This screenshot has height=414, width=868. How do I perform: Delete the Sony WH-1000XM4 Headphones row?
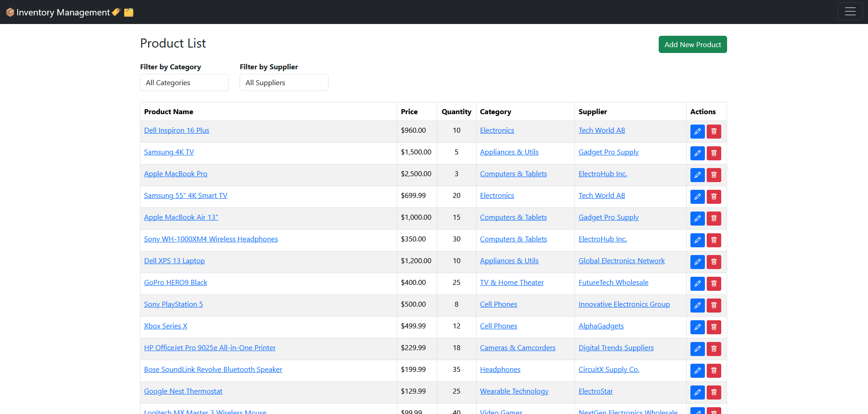click(x=714, y=240)
